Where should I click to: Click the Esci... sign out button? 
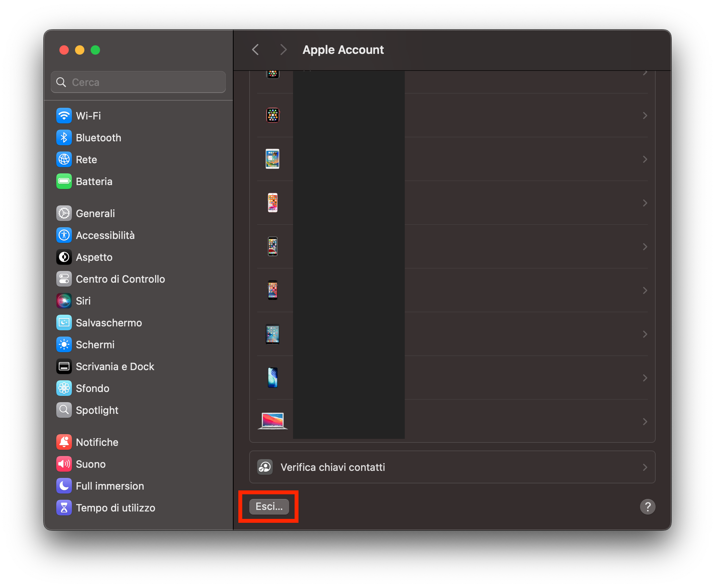(x=269, y=506)
